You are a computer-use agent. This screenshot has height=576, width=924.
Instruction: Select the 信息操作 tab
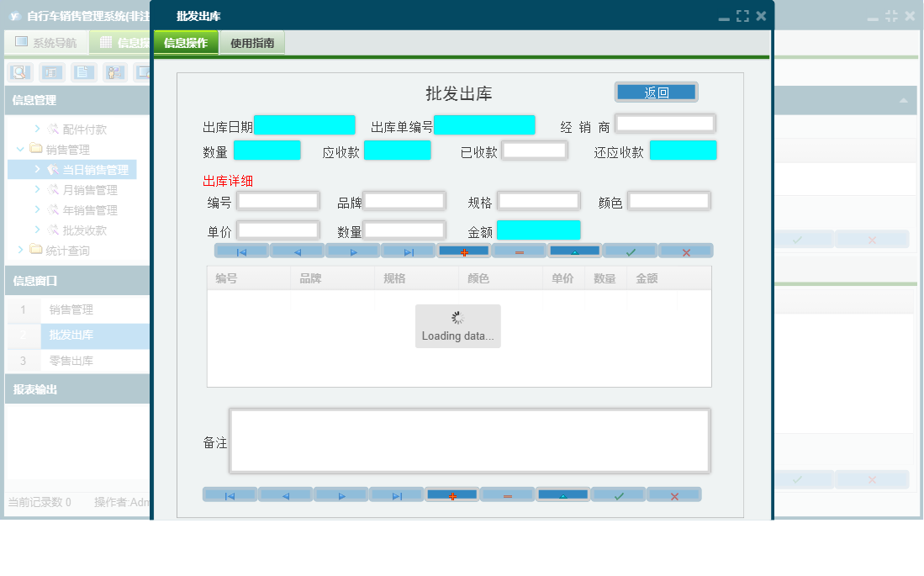pos(186,40)
